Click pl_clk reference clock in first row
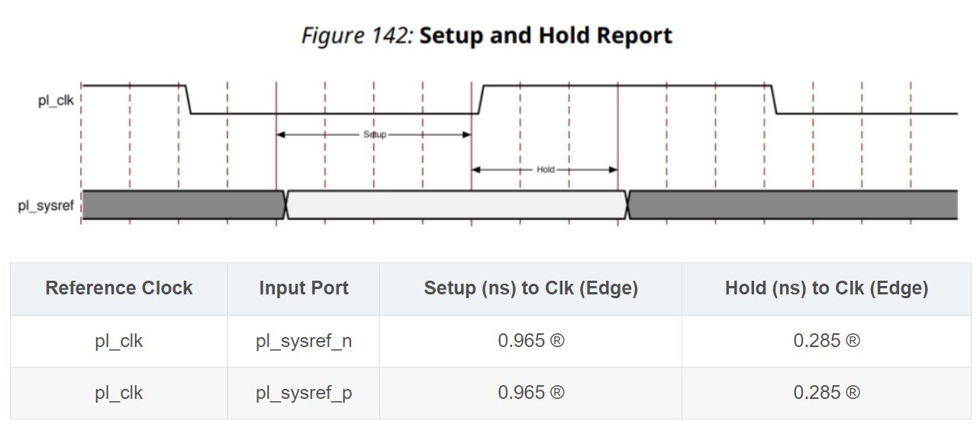The width and height of the screenshot is (980, 434). tap(119, 341)
